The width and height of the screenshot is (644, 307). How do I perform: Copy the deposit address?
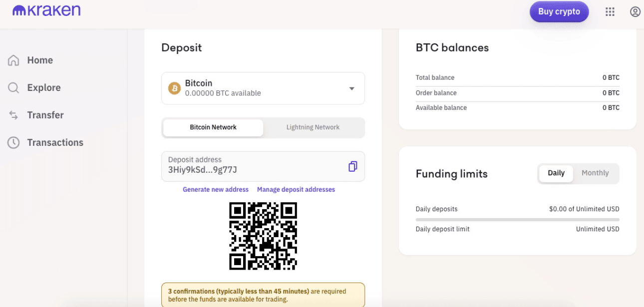click(x=353, y=166)
